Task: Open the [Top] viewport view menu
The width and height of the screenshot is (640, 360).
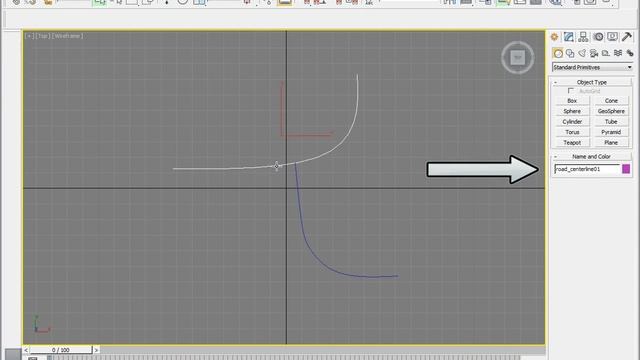Action: 43,36
